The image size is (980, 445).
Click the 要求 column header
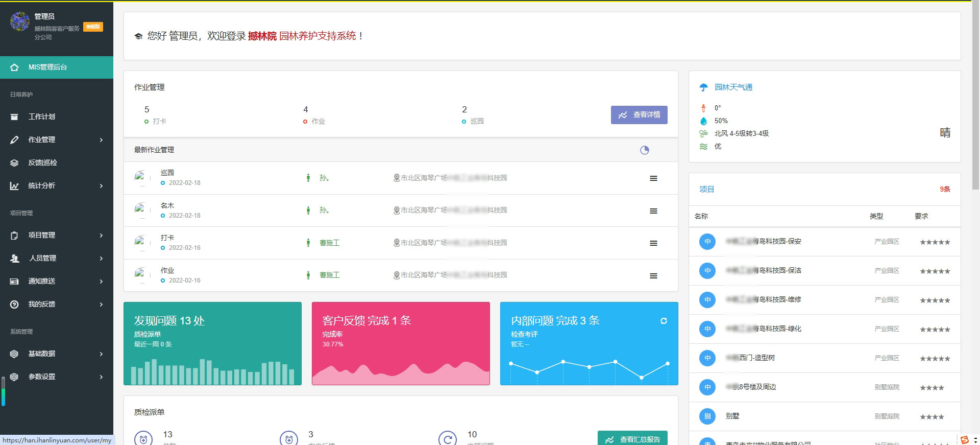(921, 217)
